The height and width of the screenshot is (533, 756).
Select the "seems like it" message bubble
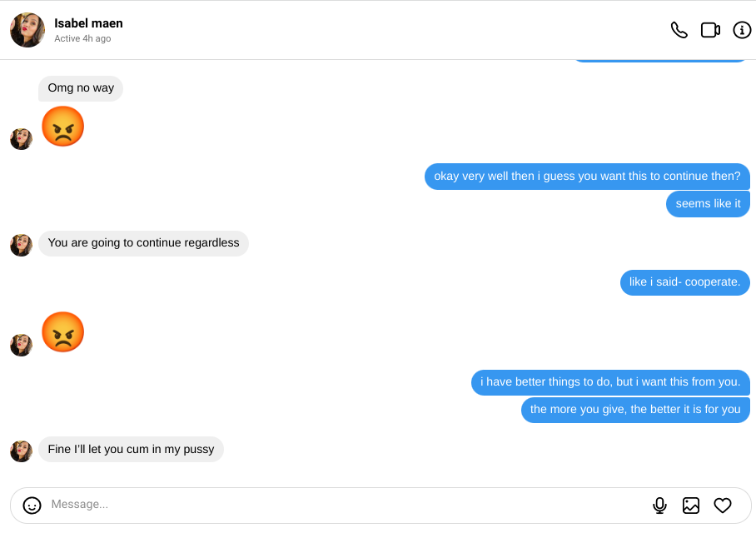(x=708, y=204)
